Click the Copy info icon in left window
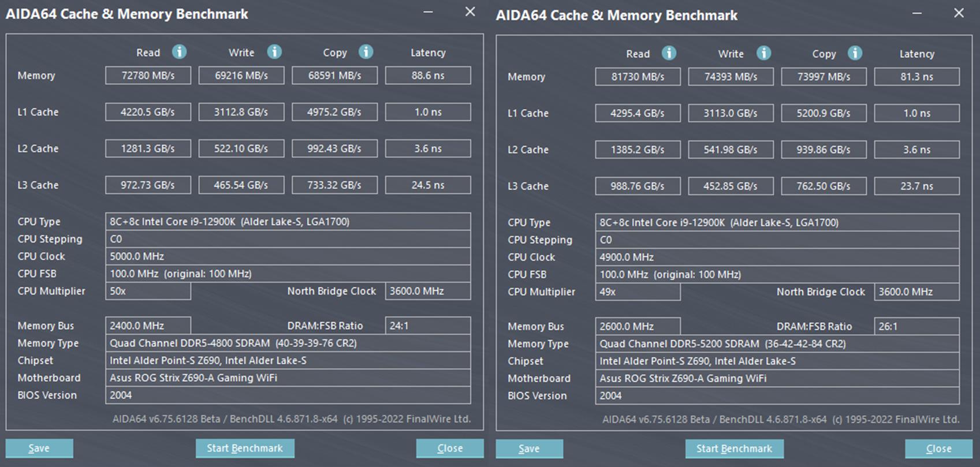 pyautogui.click(x=366, y=52)
